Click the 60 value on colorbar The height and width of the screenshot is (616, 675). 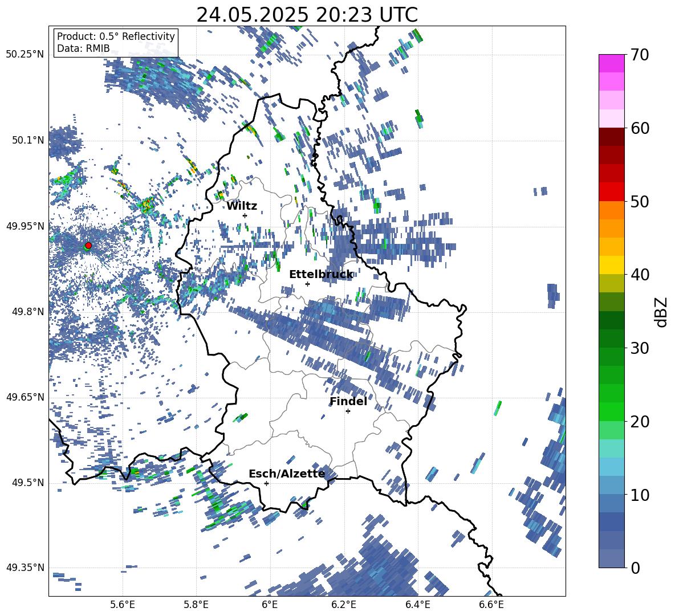tap(639, 128)
